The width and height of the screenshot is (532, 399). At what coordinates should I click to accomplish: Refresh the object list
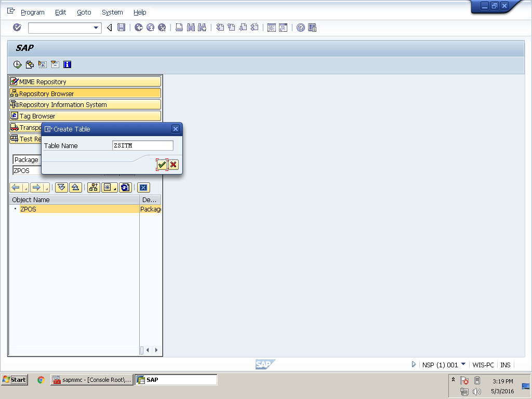[x=125, y=188]
